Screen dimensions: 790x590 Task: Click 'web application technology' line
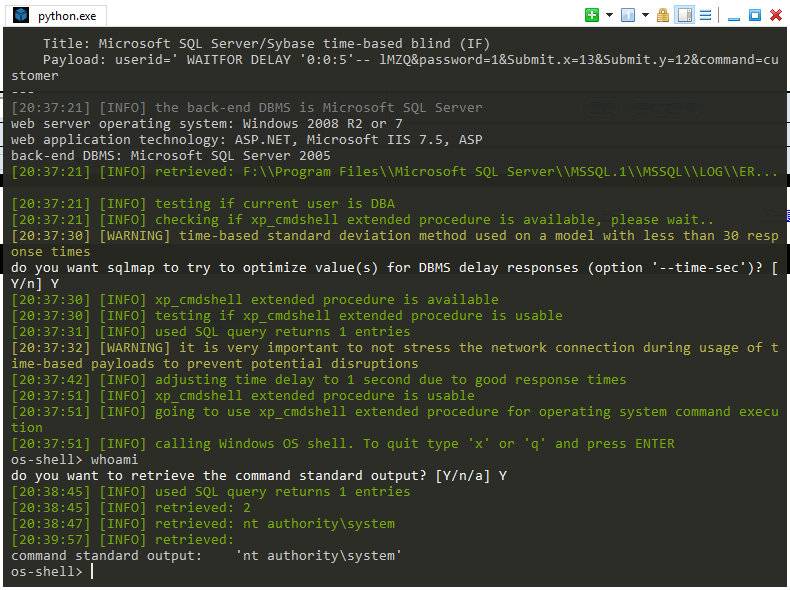pyautogui.click(x=247, y=140)
